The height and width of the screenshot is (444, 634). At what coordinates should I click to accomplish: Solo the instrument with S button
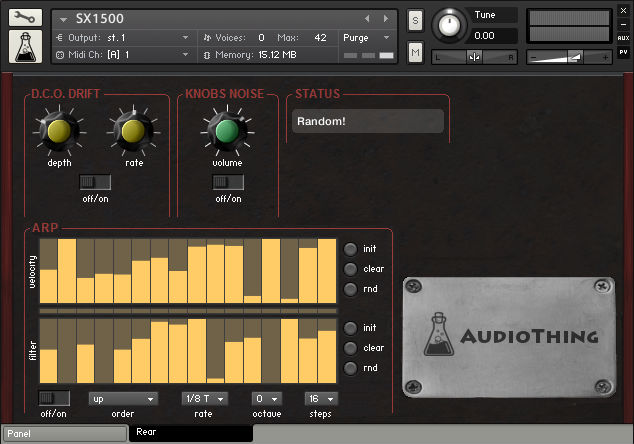point(415,22)
